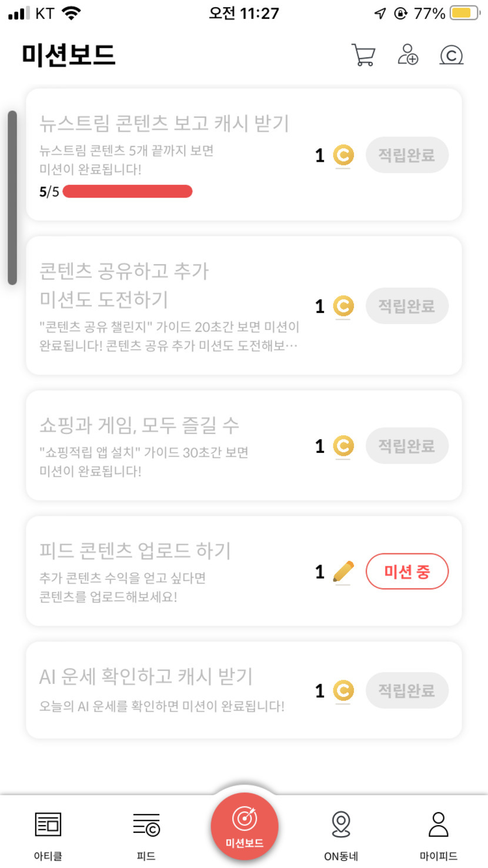This screenshot has height=868, width=488.
Task: Tap coin icon on 뉴스트림 콘텐츠 mission
Action: point(343,156)
